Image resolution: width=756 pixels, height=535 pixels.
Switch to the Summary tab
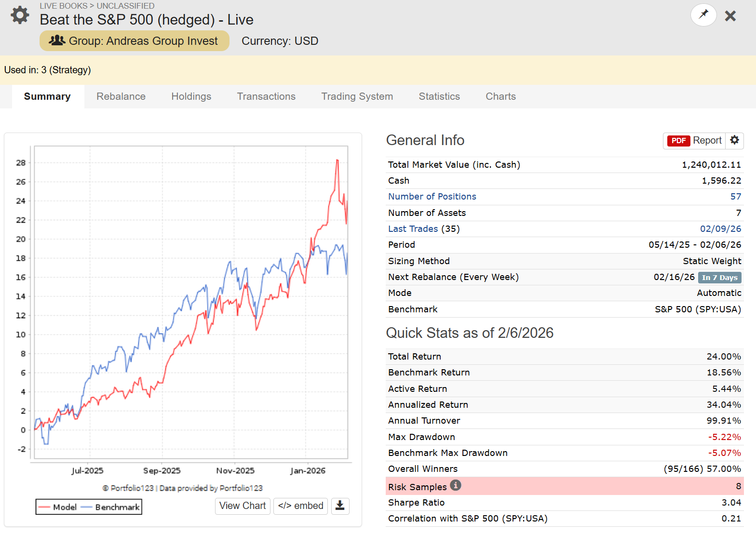tap(47, 96)
